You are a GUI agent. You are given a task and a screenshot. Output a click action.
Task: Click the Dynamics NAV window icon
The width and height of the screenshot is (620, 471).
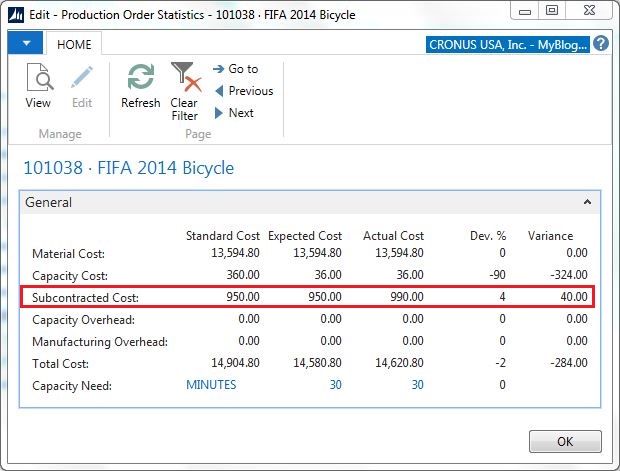tap(17, 15)
